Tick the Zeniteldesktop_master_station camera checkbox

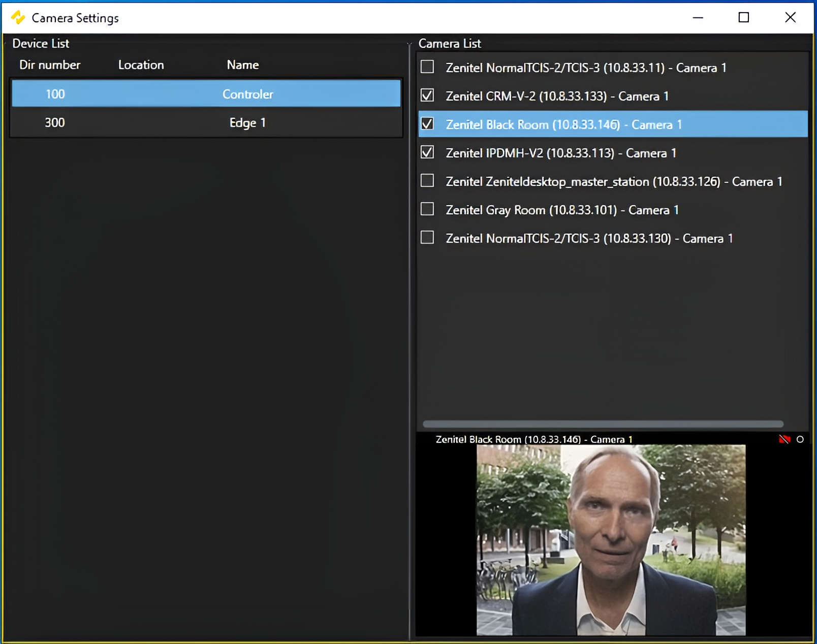point(427,181)
